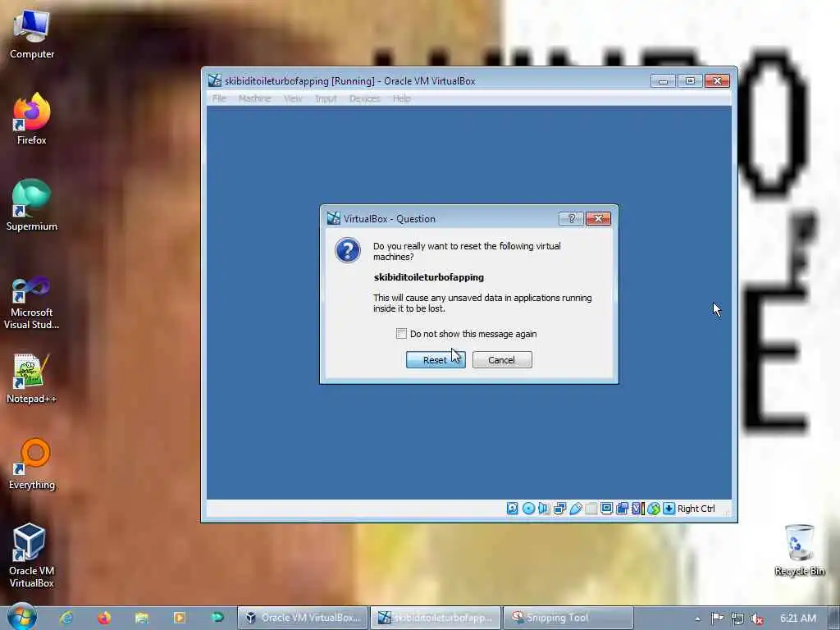This screenshot has height=630, width=840.
Task: Click the CPU virtualization V status icon
Action: 637,509
